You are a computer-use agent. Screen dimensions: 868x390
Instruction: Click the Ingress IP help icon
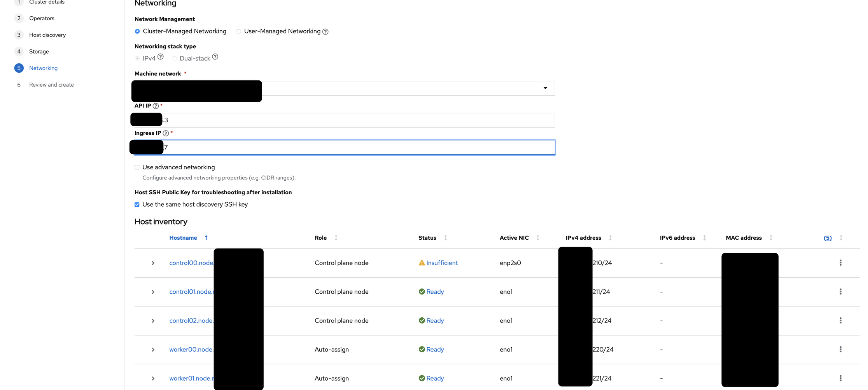[x=166, y=133]
